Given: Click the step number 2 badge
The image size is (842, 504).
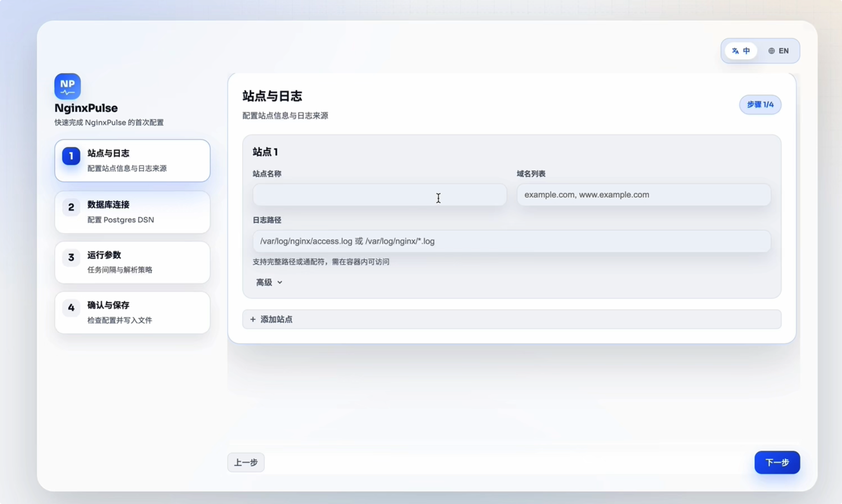Looking at the screenshot, I should click(x=71, y=207).
